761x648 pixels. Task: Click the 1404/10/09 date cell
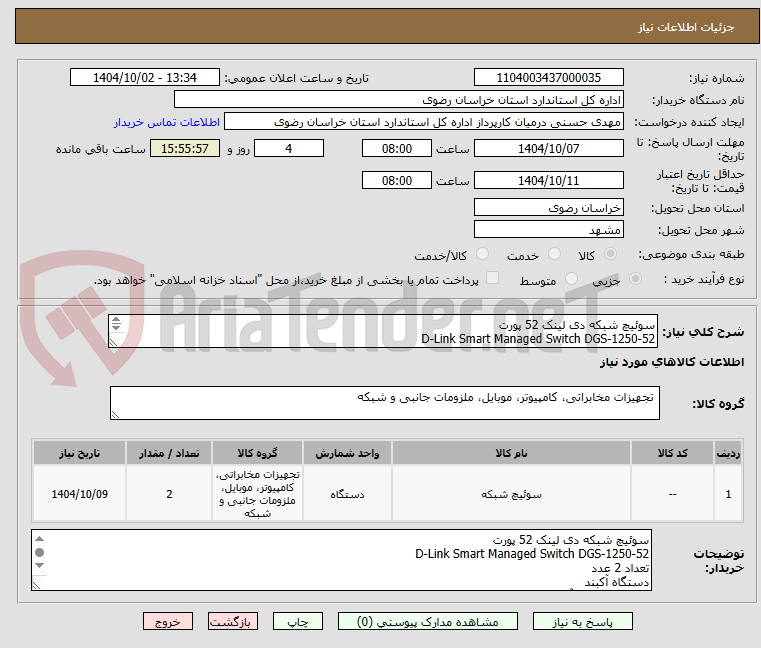[x=80, y=494]
